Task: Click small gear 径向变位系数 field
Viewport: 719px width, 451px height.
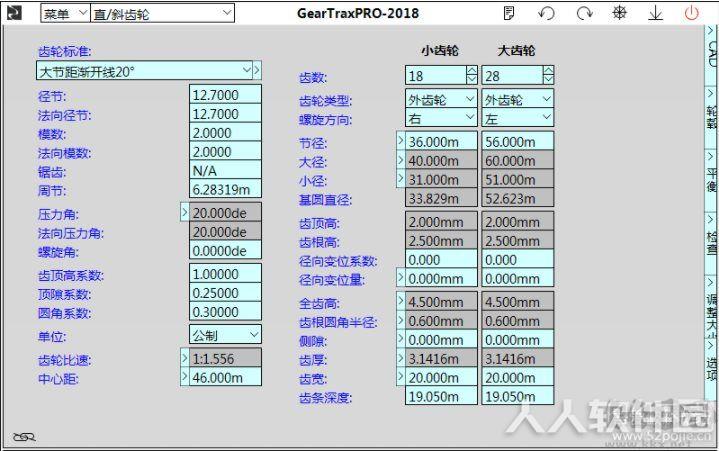Action: [x=441, y=259]
